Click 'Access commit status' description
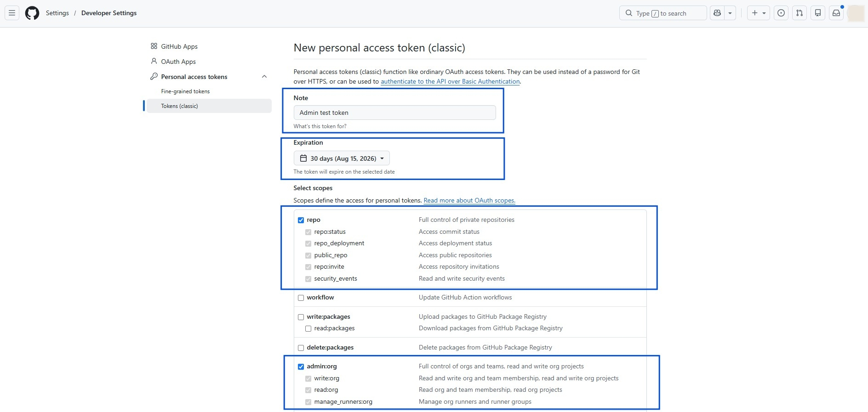868x412 pixels. 449,231
